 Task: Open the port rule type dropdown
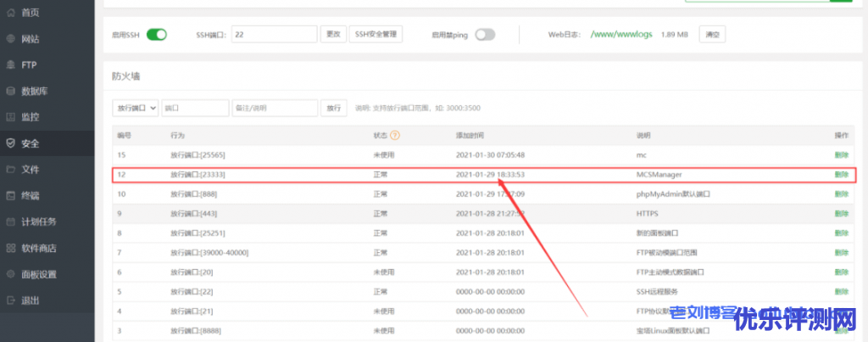coord(135,108)
